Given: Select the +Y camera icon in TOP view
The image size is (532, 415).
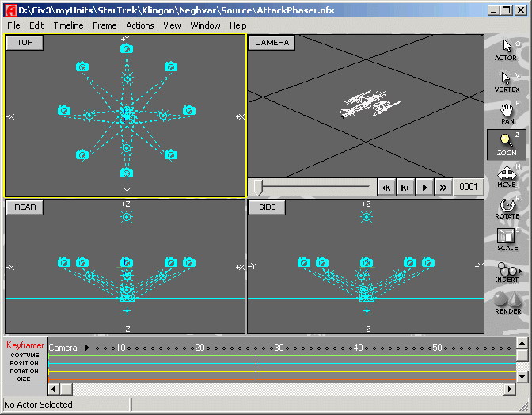Looking at the screenshot, I should (127, 49).
